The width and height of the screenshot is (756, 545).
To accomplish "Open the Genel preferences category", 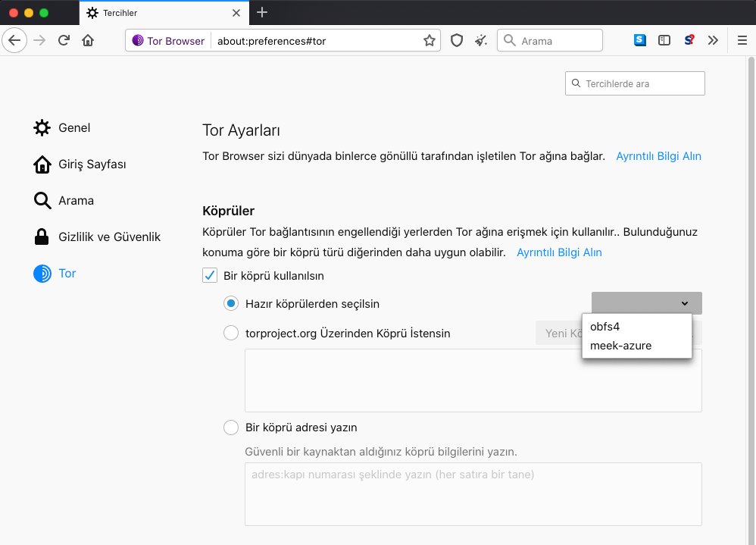I will point(61,128).
